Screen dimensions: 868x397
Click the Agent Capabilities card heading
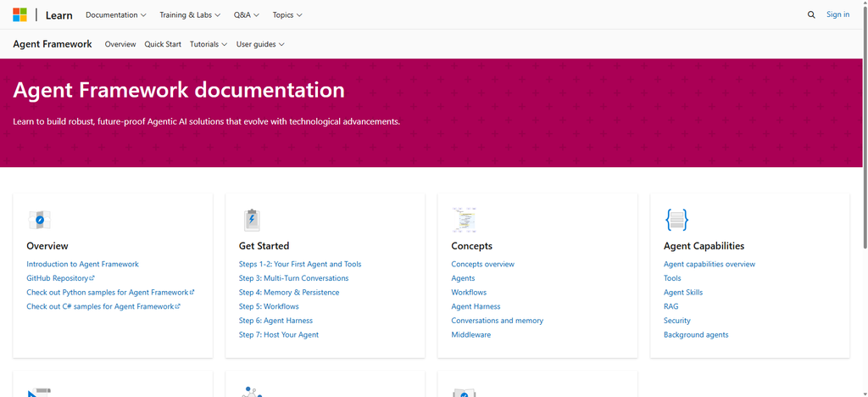click(704, 246)
